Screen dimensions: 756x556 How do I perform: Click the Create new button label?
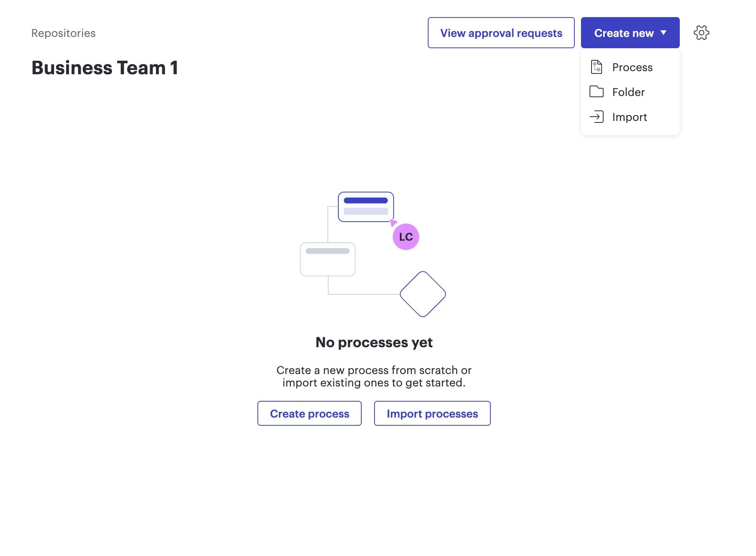pos(623,33)
